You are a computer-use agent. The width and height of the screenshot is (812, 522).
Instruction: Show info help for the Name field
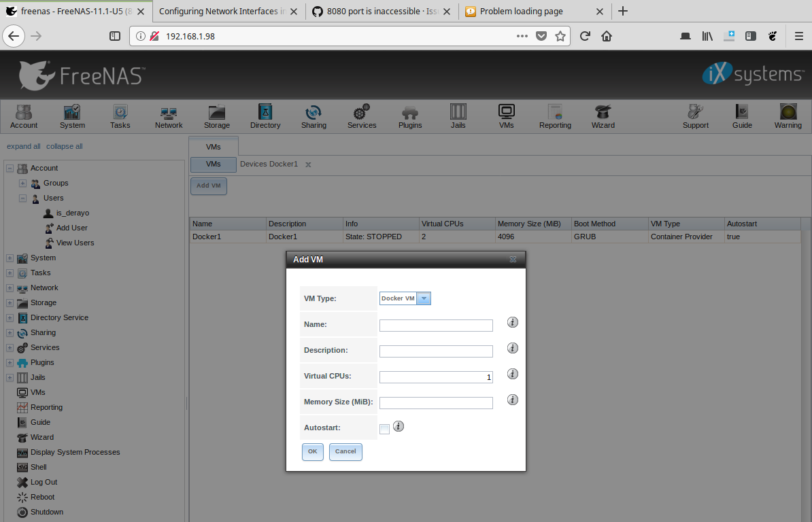(x=513, y=322)
